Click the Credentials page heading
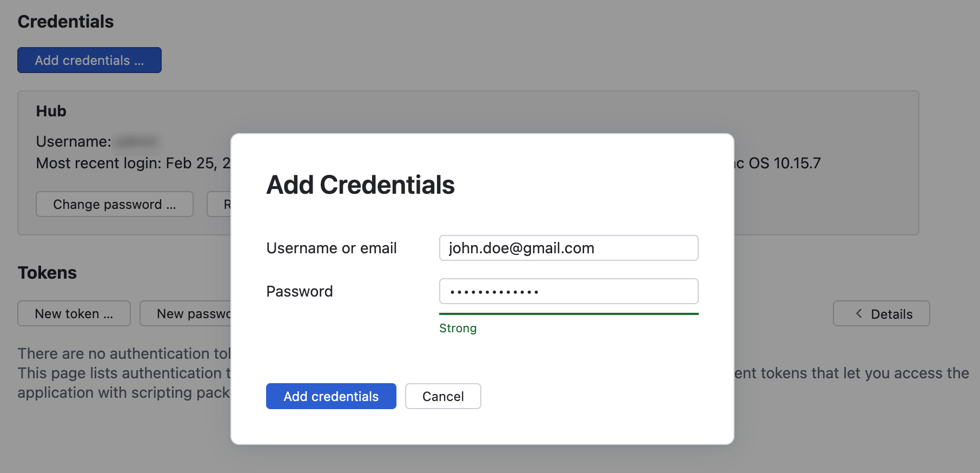 click(66, 22)
